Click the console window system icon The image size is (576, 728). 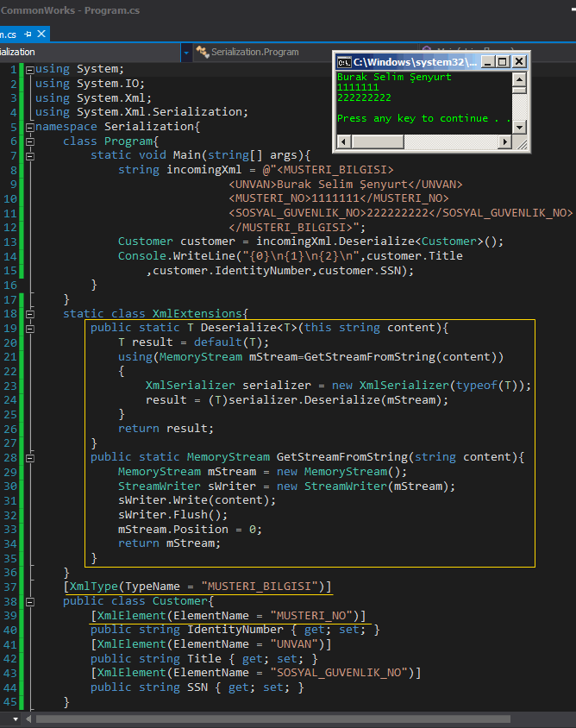tap(344, 62)
